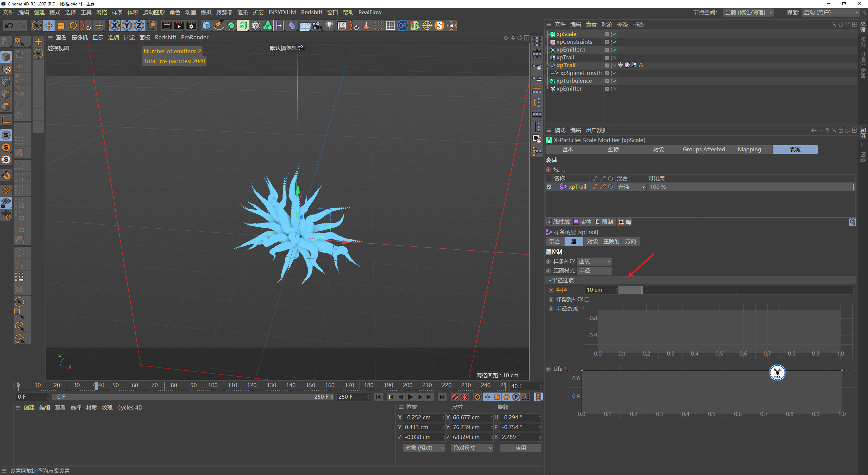Uncheck xpTrail field layer checkbox
Viewport: 868px width, 475px height.
pyautogui.click(x=549, y=187)
